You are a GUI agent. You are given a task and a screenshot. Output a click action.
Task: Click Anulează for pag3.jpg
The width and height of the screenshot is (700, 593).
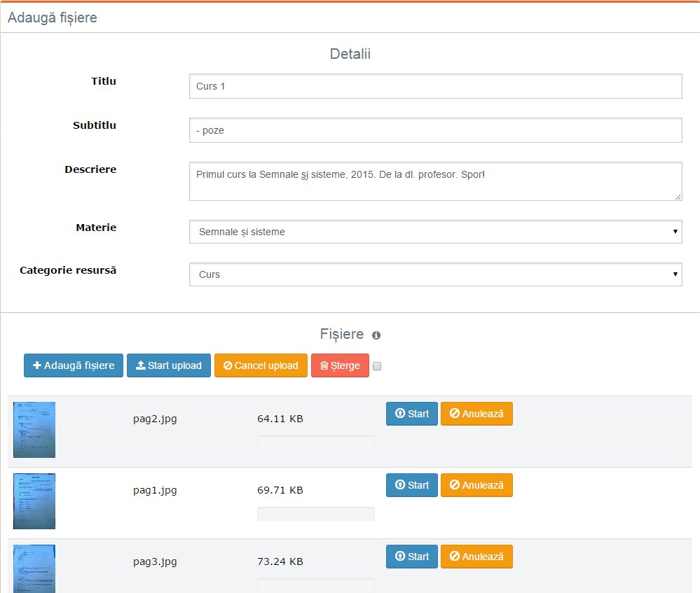coord(476,557)
